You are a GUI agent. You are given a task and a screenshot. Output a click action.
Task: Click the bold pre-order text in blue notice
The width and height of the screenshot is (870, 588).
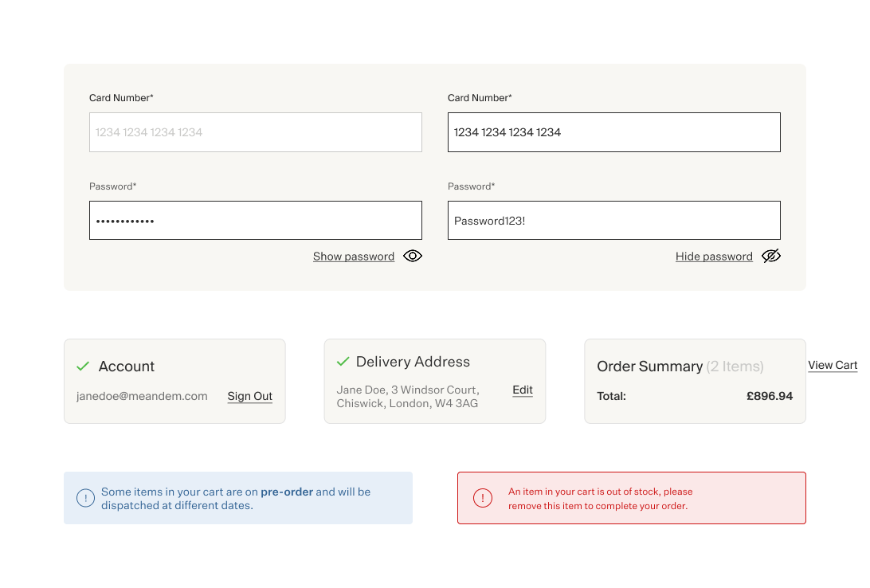(x=287, y=492)
